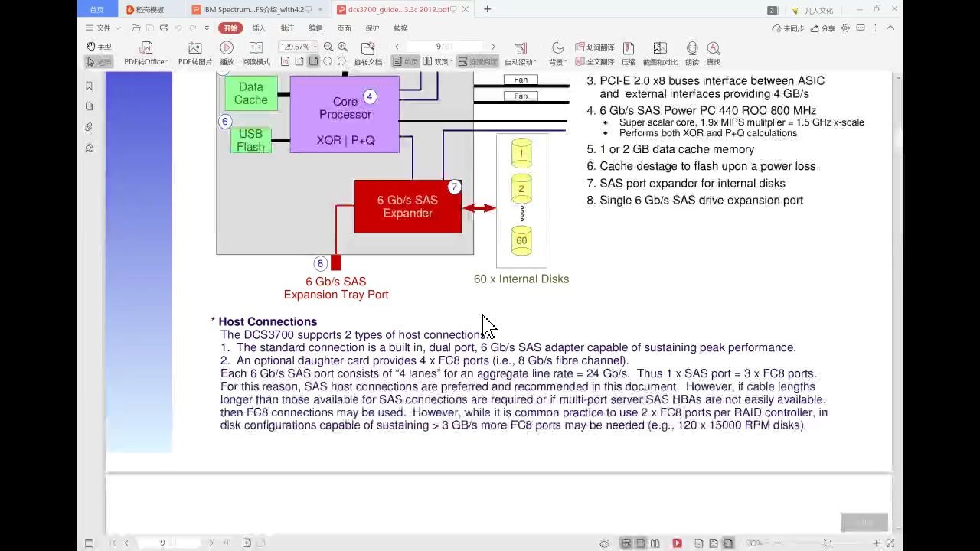Screen dimensions: 980x551
Task: Activate the Select tool (选择)
Action: 99,61
